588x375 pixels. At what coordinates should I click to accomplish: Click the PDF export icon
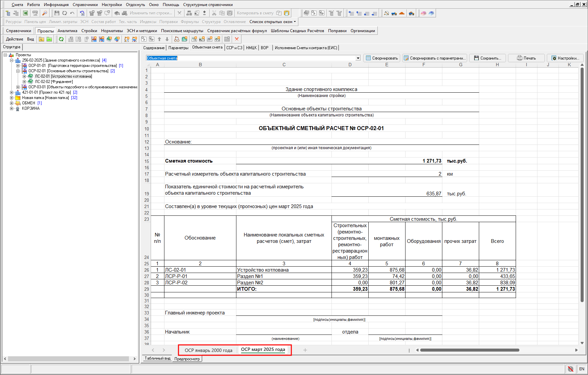[35, 13]
